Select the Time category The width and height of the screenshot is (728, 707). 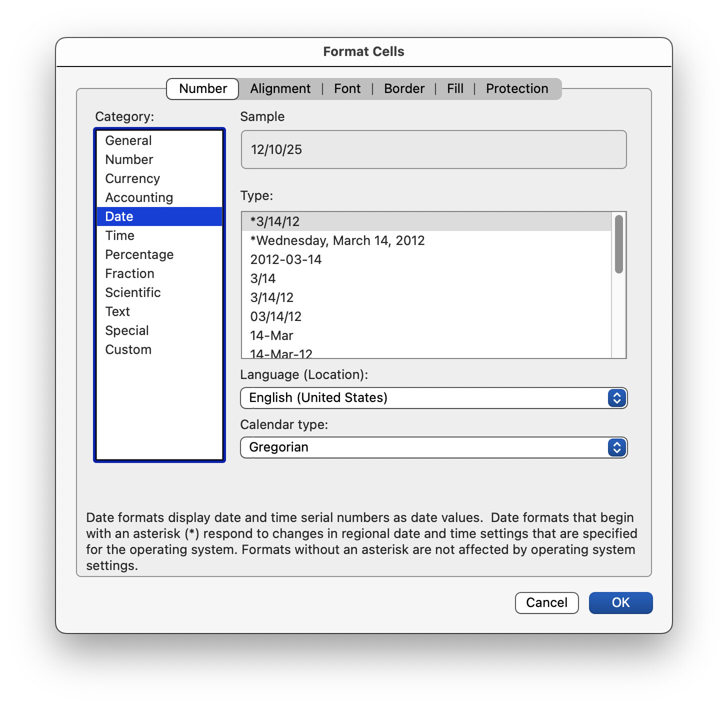(x=120, y=235)
